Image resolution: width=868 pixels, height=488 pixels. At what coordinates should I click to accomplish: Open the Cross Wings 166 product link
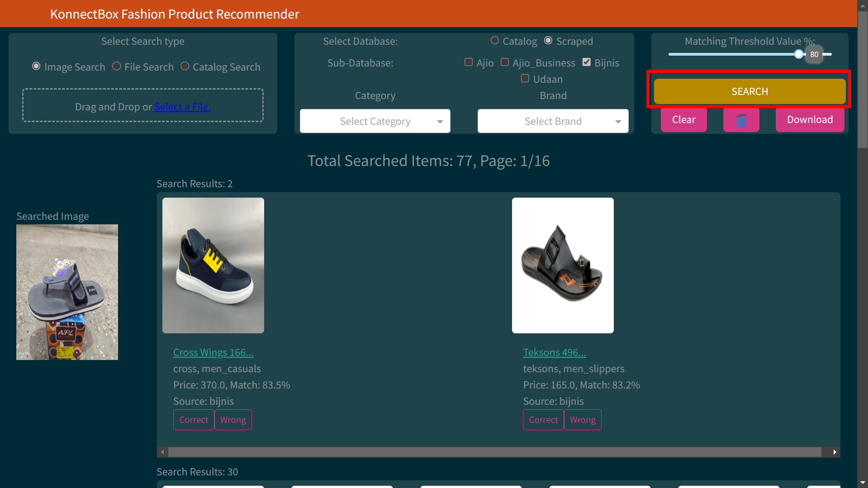(213, 352)
